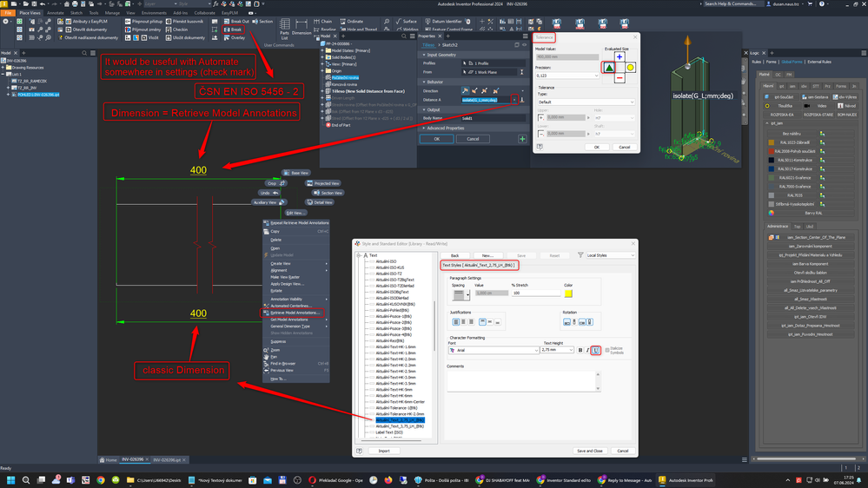Check the Italicize Symbols checkbox

click(x=607, y=350)
